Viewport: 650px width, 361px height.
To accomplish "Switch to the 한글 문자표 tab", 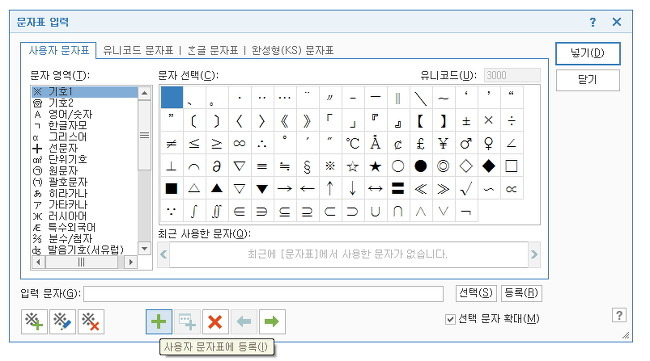I will pyautogui.click(x=213, y=51).
